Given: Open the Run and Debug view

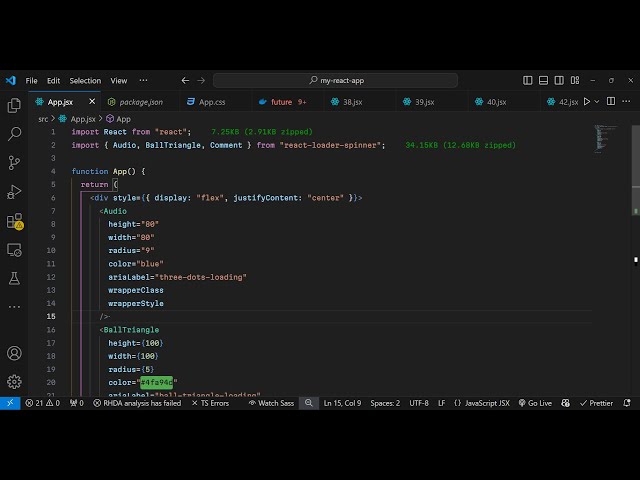Looking at the screenshot, I should [14, 191].
